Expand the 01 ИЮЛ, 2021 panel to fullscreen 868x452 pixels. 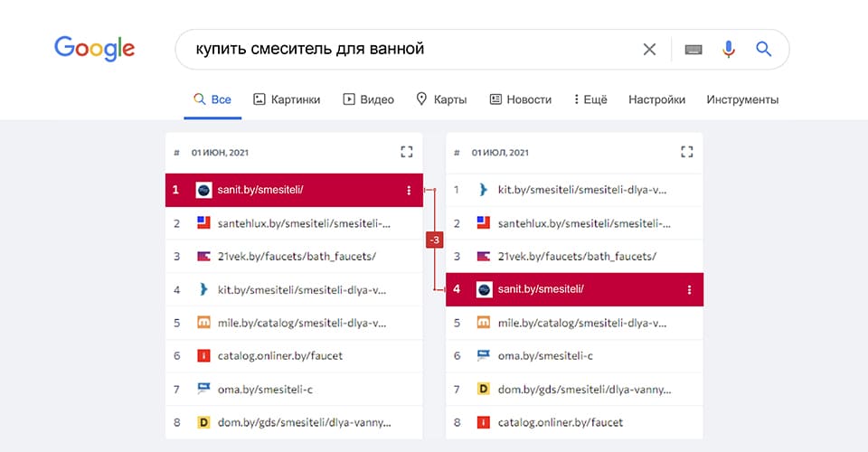[686, 152]
